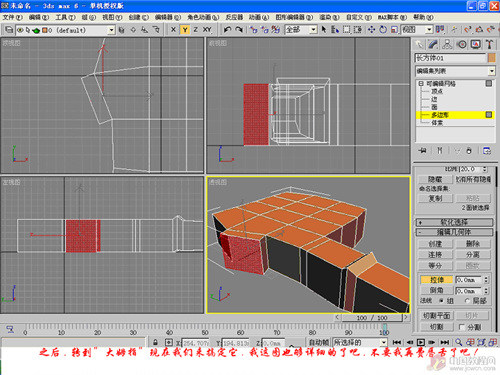Click the Undo arrow in the toolbar

[x=227, y=30]
